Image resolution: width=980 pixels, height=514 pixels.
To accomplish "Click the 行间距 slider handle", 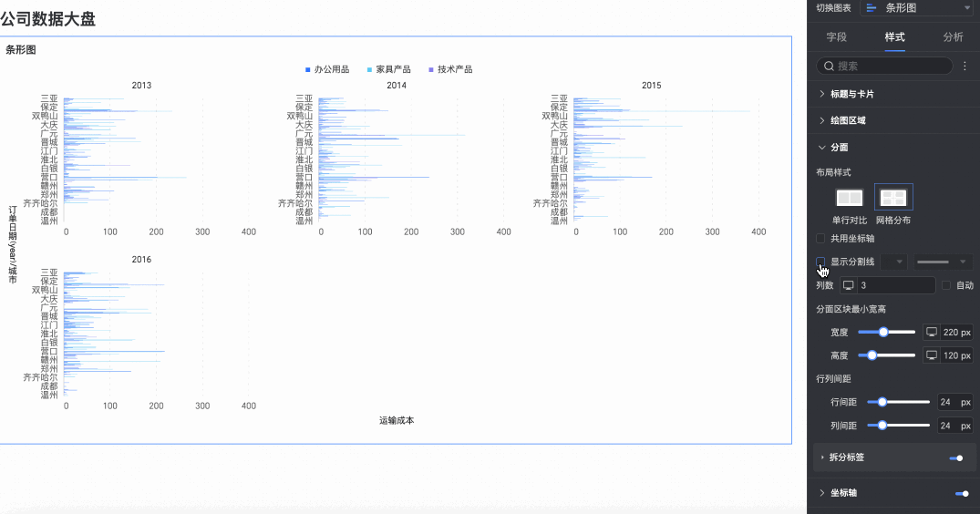I will click(883, 402).
